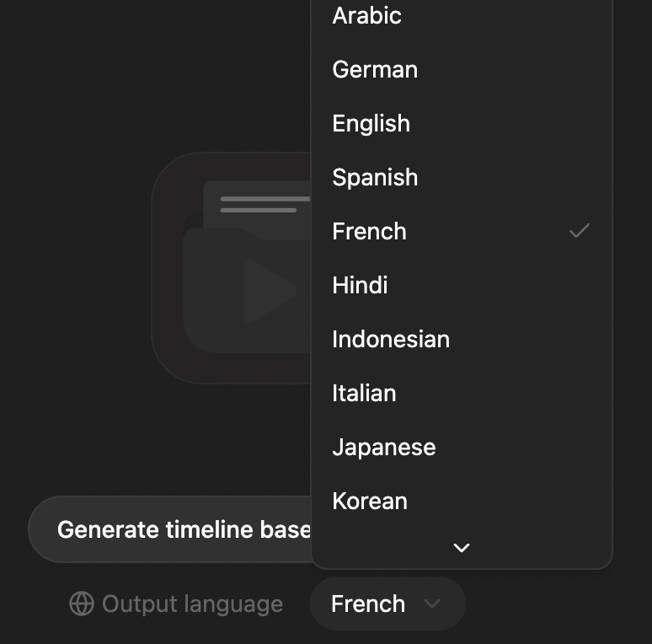Choose Hindi from the language menu

point(360,286)
